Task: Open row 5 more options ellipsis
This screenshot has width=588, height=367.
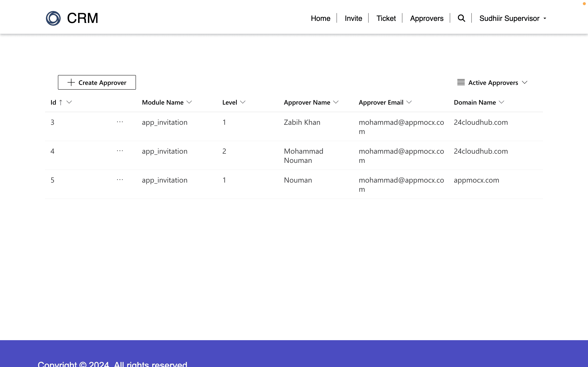Action: [120, 180]
